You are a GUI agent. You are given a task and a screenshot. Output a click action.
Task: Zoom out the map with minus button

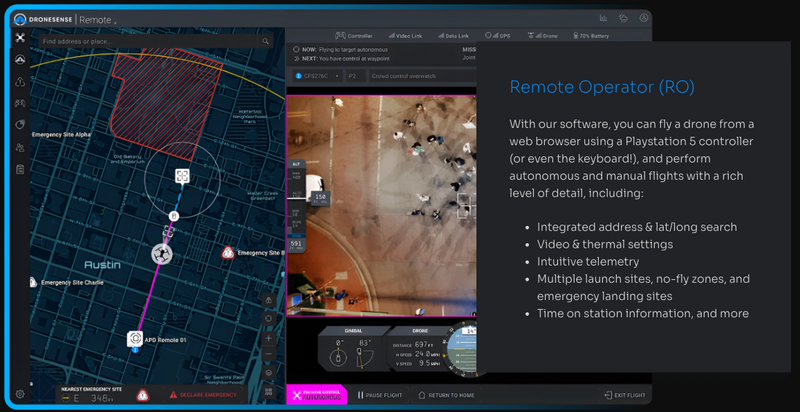[x=268, y=353]
